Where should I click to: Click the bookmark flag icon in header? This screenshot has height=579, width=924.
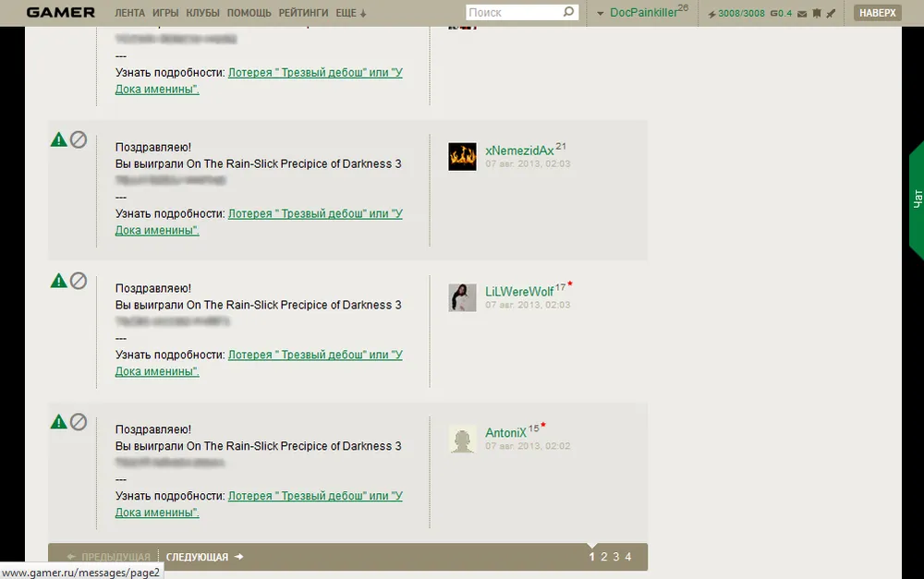(x=817, y=13)
